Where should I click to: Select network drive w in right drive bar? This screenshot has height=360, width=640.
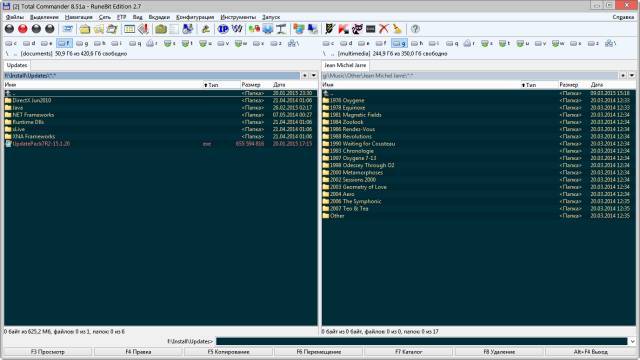(x=558, y=43)
